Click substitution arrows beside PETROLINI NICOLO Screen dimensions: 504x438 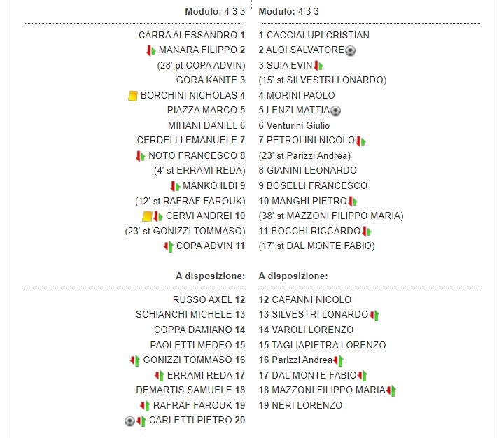click(361, 141)
